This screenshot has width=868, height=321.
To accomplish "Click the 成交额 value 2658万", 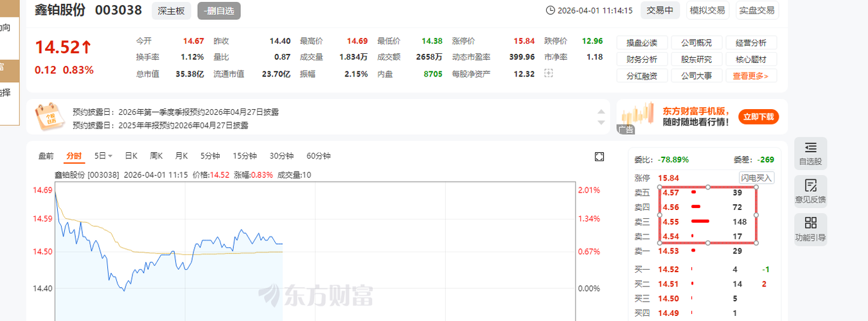I will point(429,57).
